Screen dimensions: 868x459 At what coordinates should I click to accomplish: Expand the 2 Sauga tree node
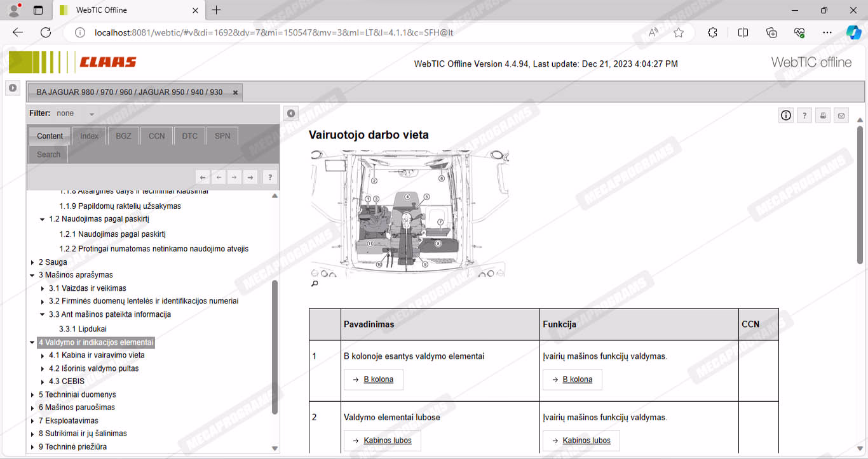click(32, 262)
